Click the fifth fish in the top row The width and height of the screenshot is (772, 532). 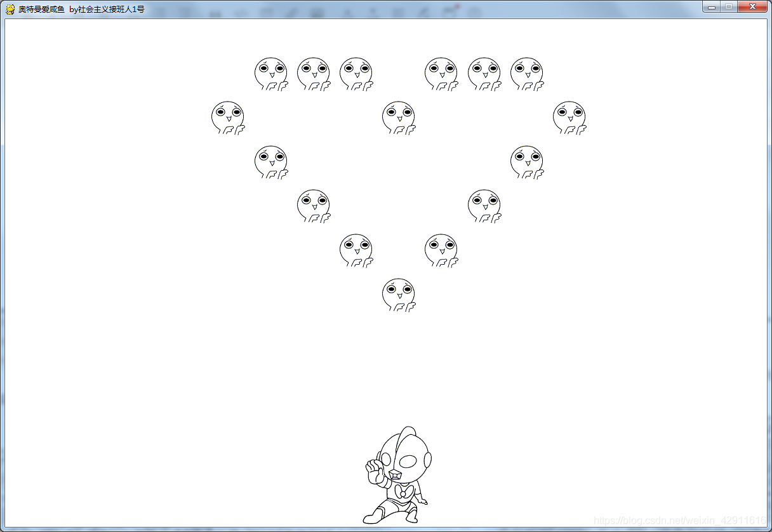click(x=484, y=74)
